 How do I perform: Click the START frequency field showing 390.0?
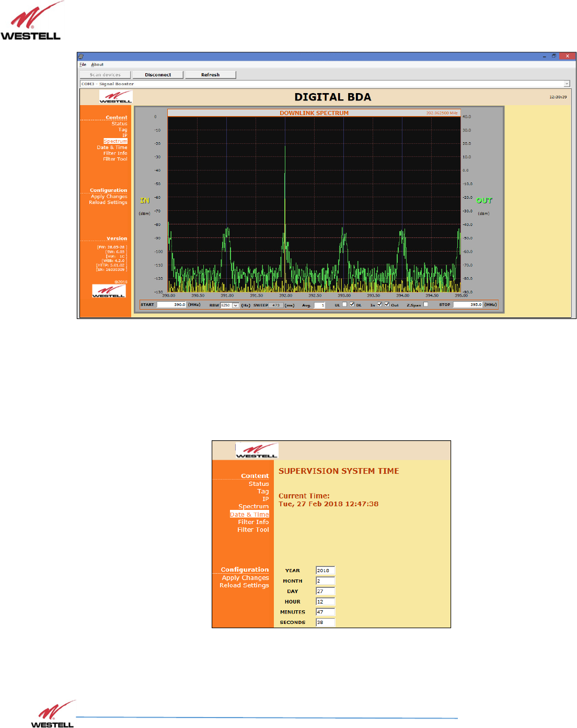tap(171, 305)
